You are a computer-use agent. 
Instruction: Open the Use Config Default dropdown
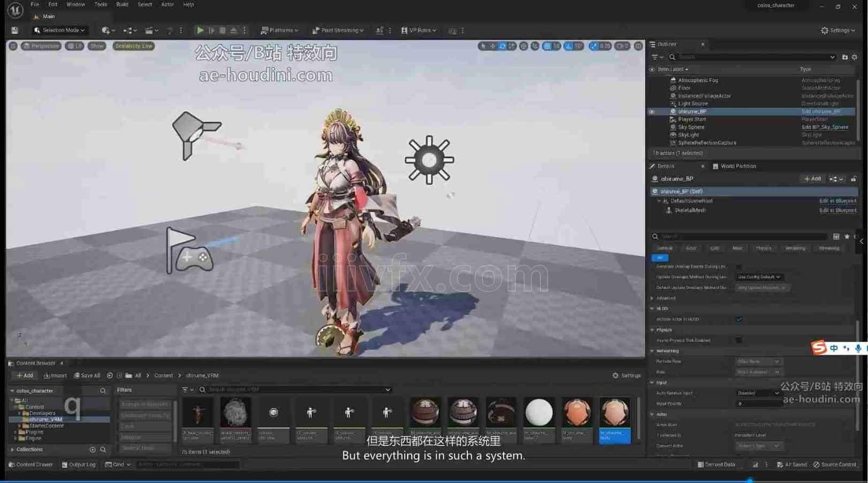click(x=759, y=277)
